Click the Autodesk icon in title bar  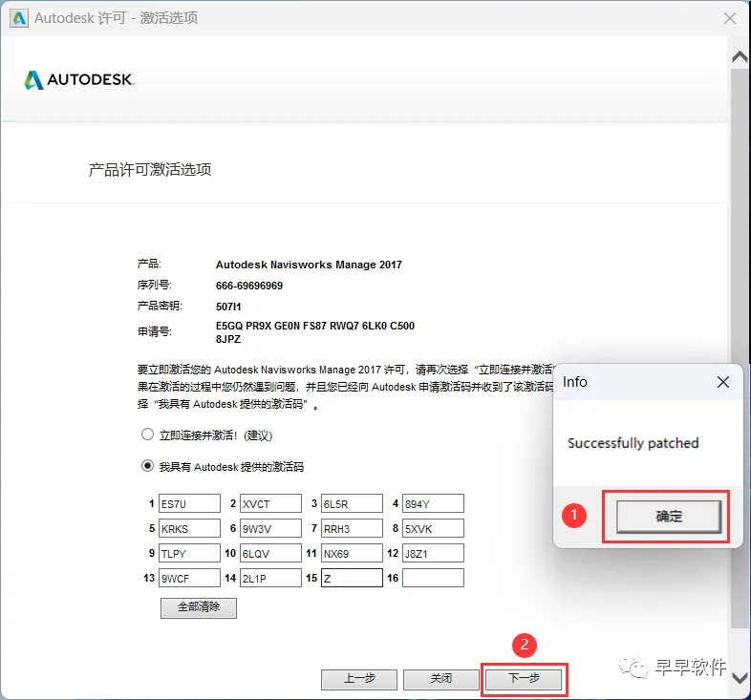(19, 18)
